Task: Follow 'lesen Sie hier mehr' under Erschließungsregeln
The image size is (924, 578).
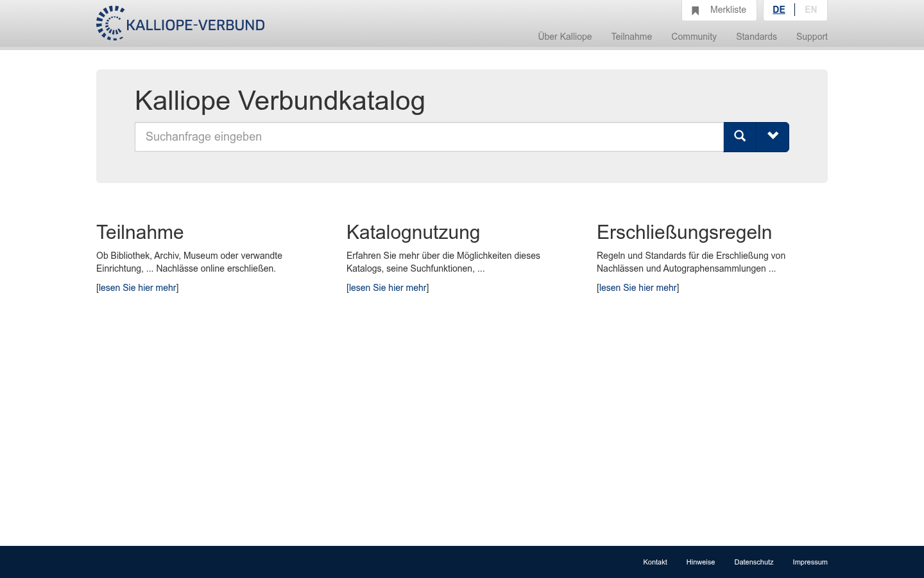Action: tap(638, 288)
